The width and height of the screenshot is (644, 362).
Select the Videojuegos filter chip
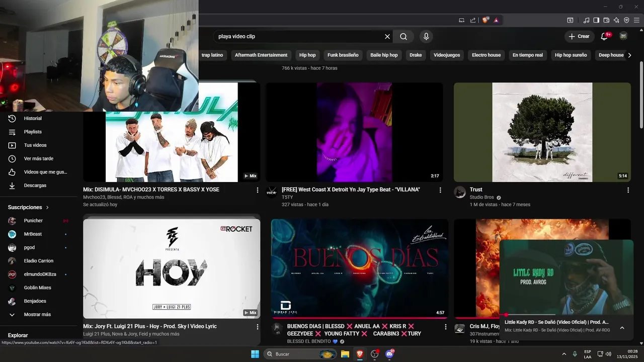[x=447, y=55]
